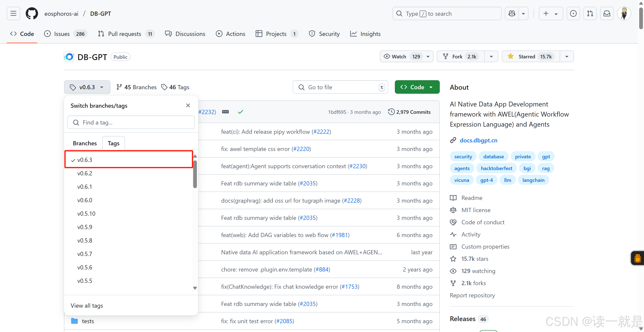Expand commit message ellipsis icon
The image size is (644, 332).
pos(225,112)
